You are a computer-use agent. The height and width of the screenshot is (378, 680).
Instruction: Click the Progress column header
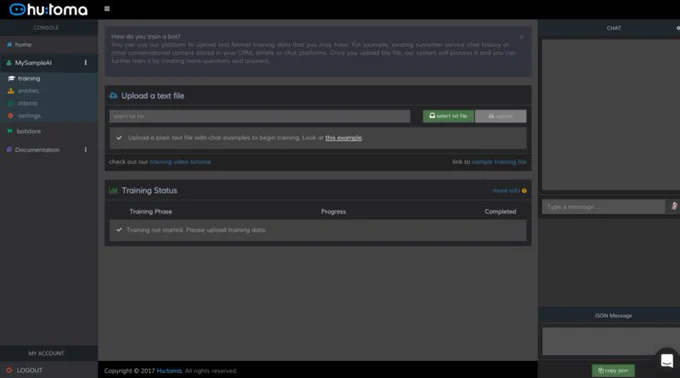click(x=333, y=212)
